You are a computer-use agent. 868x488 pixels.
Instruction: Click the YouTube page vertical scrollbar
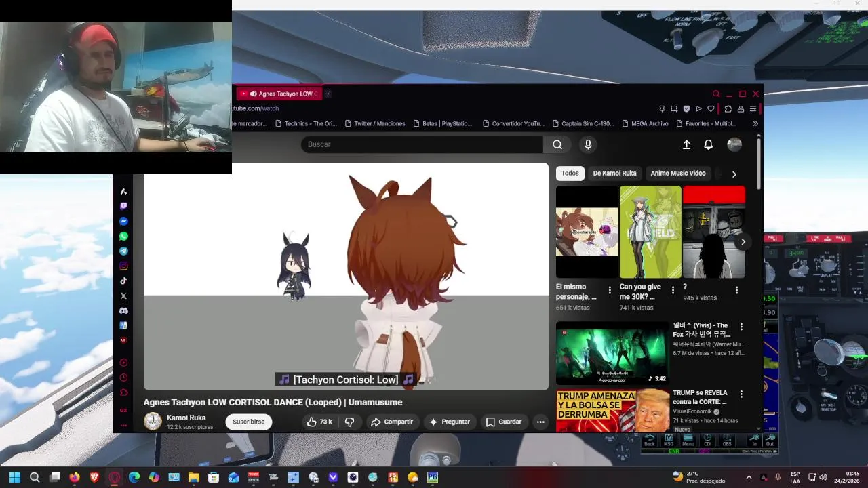pyautogui.click(x=758, y=163)
